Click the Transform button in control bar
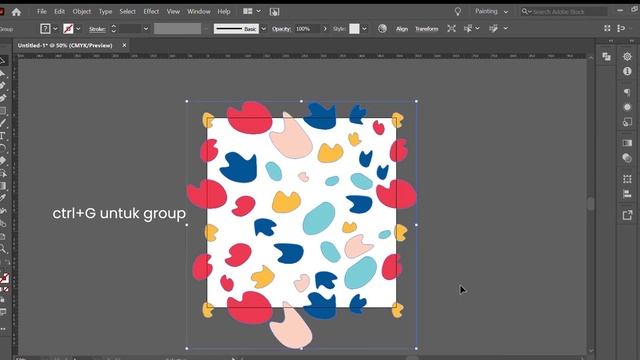The width and height of the screenshot is (640, 360). coord(427,29)
